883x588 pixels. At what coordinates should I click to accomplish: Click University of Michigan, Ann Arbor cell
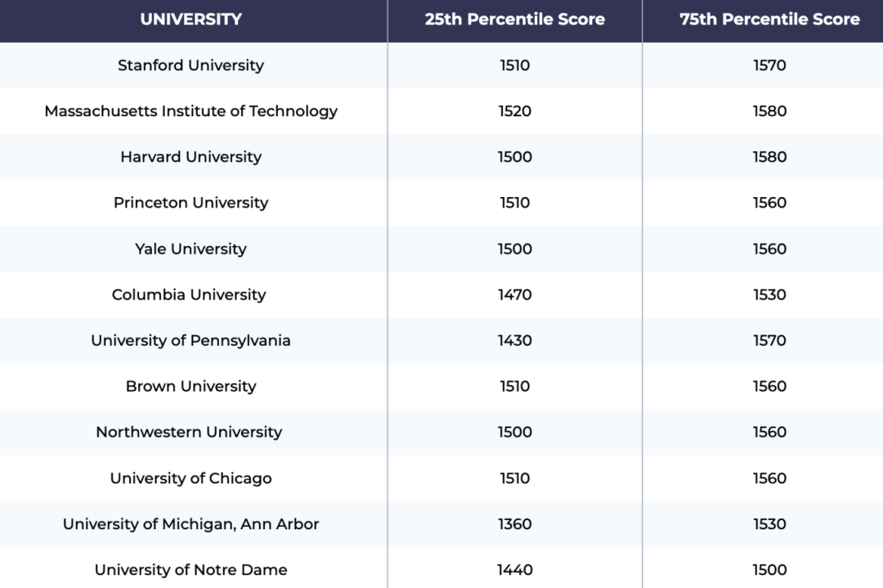pos(190,524)
